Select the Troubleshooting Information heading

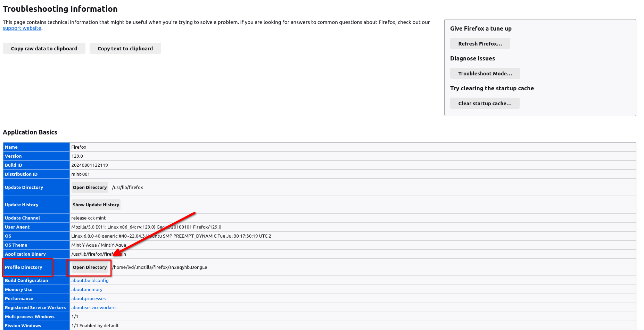[x=60, y=9]
